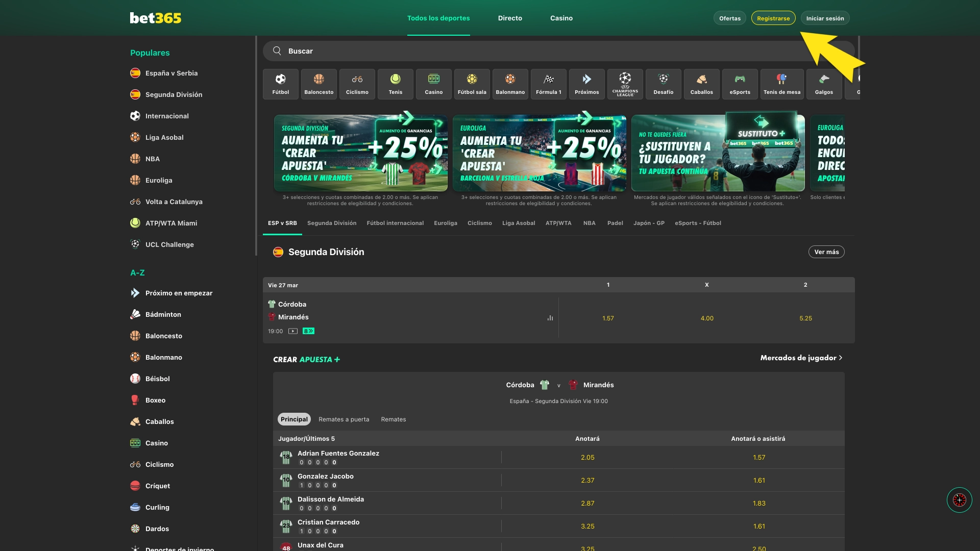
Task: Select the Fútbol internacional tab
Action: pos(395,223)
